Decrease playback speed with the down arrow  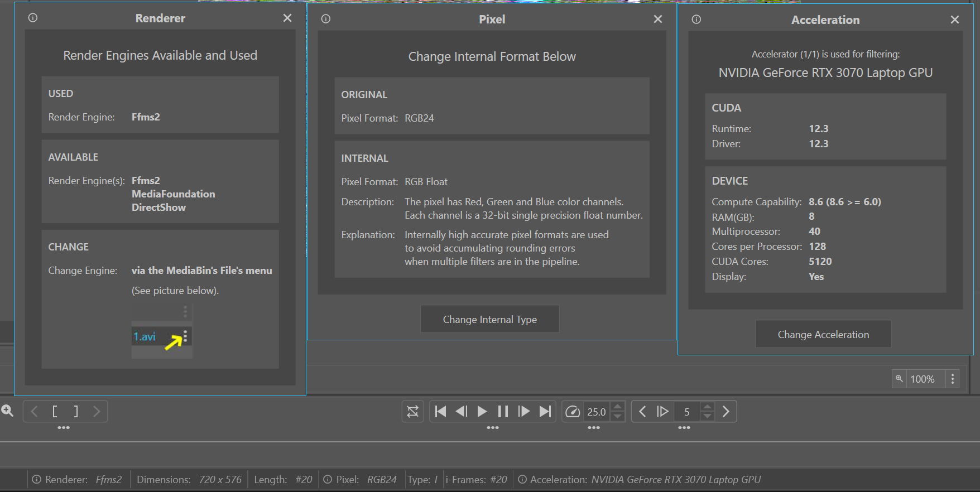(x=617, y=416)
